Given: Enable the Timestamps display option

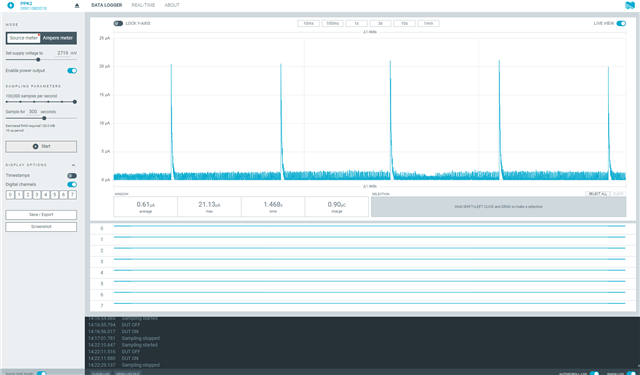Looking at the screenshot, I should pos(72,176).
